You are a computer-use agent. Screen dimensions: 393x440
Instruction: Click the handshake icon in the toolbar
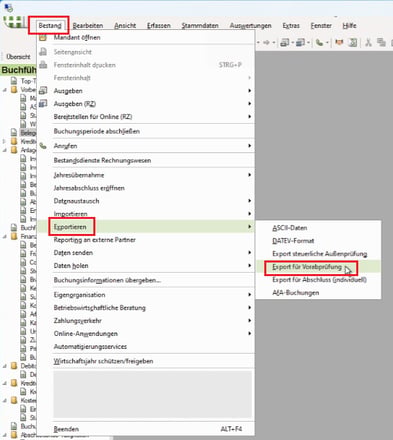pos(339,43)
